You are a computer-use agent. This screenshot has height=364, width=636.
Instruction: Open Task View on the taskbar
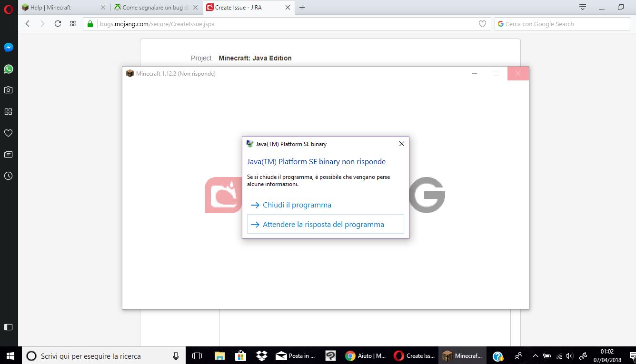[x=197, y=355]
